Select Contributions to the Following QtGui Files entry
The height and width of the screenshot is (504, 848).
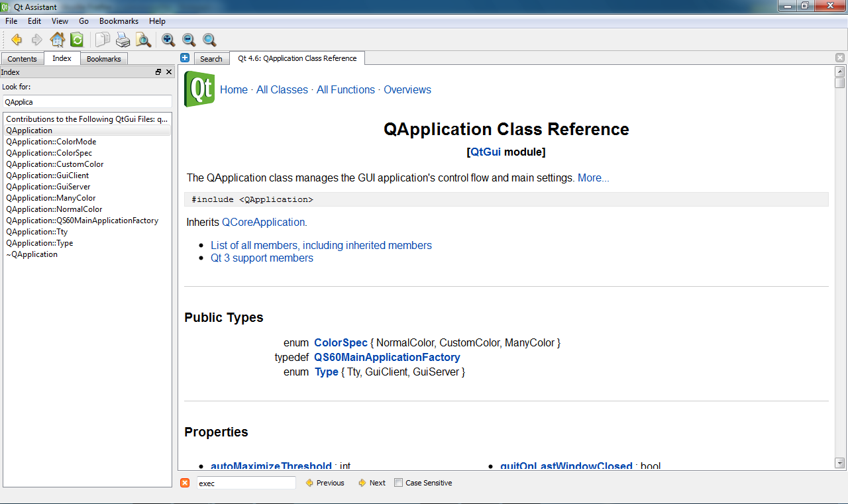pyautogui.click(x=87, y=119)
